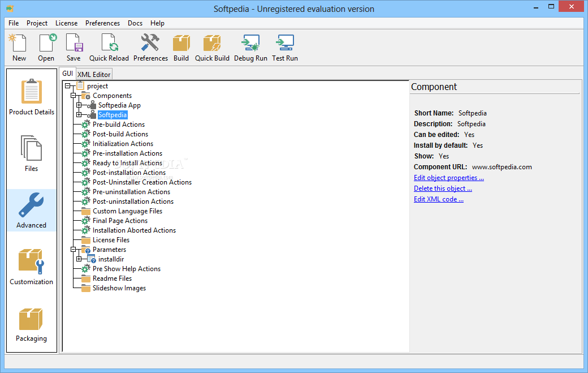Click the Edit object properties link
588x373 pixels.
click(x=449, y=178)
